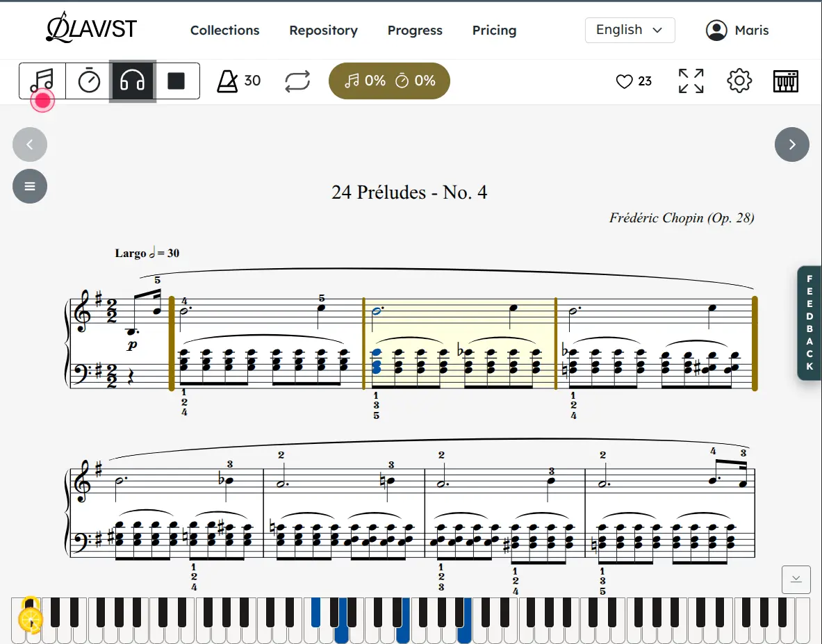Open the Clavist logo home link
The image size is (822, 644).
pos(92,28)
